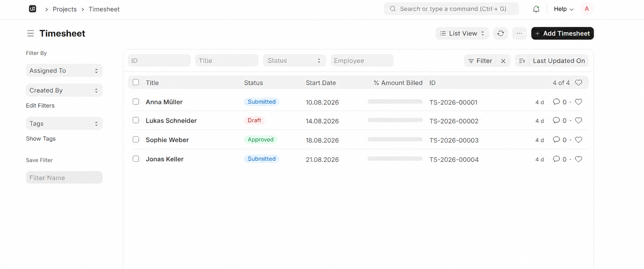Toggle the sidebar hamburger icon

[31, 33]
